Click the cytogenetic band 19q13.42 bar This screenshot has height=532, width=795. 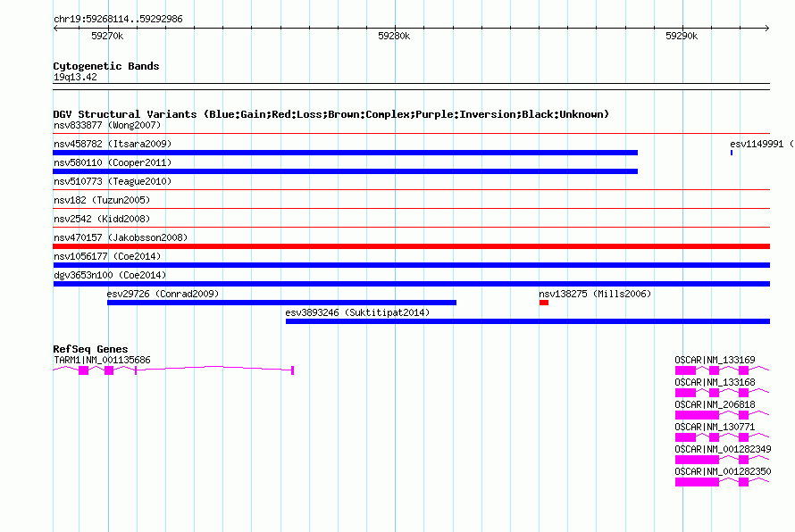point(412,87)
